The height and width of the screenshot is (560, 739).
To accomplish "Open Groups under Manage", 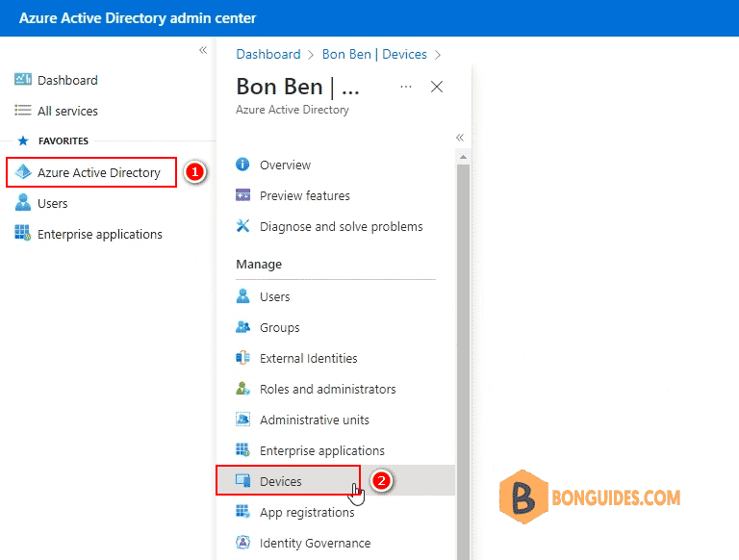I will click(x=279, y=327).
